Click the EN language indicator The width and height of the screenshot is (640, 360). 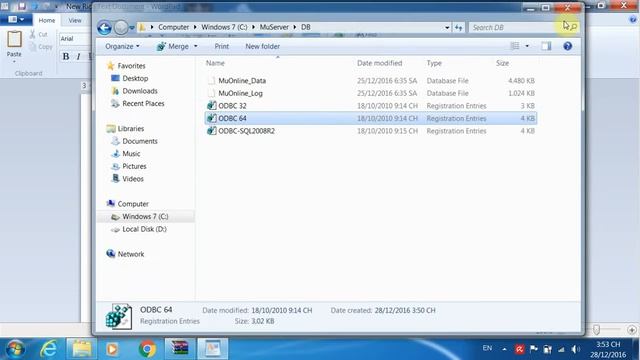(487, 348)
